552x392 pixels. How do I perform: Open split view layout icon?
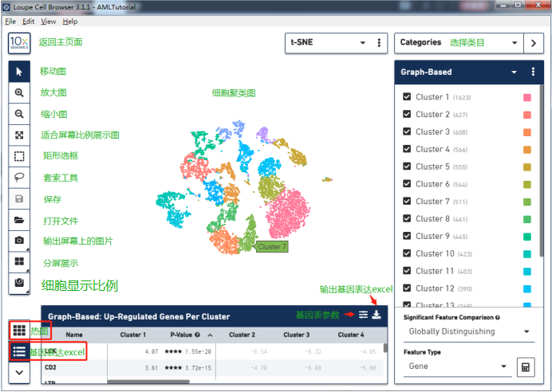point(19,261)
